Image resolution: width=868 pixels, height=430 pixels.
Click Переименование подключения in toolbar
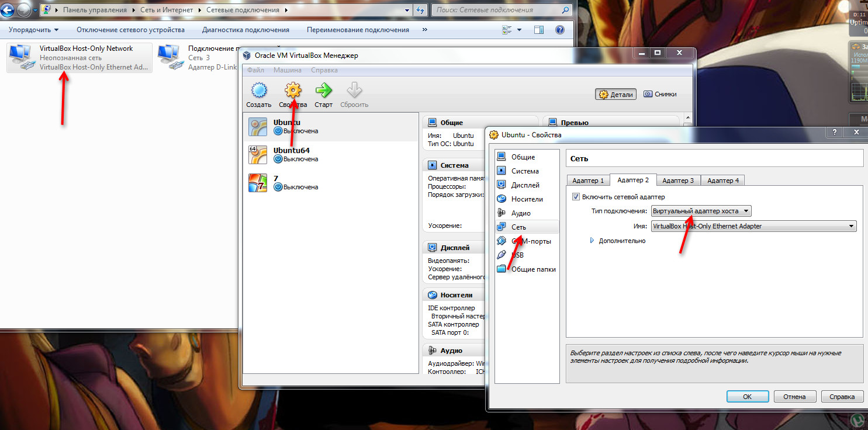(358, 30)
